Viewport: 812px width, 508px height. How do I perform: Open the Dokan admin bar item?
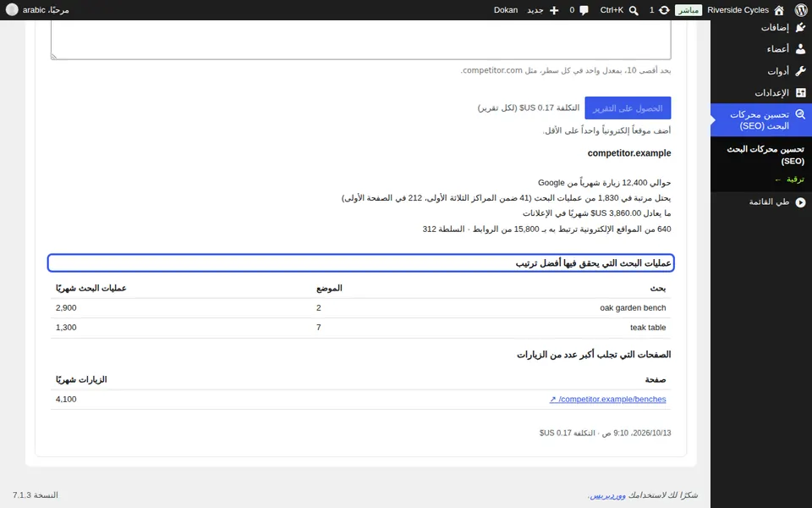pyautogui.click(x=506, y=10)
